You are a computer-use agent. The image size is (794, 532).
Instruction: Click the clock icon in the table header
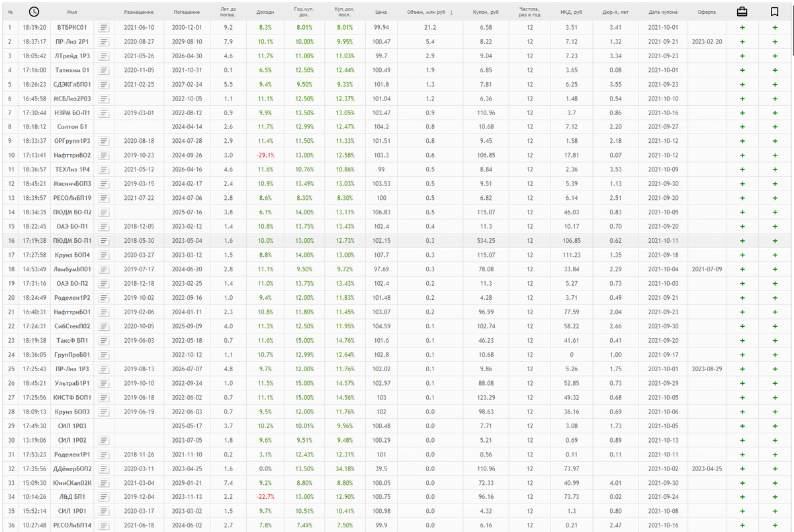coord(34,12)
